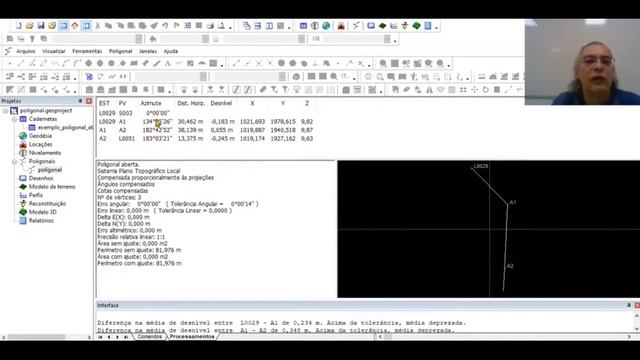Screen dimensions: 640x360
Task: Select Relatórios in project tree
Action: tap(41, 221)
